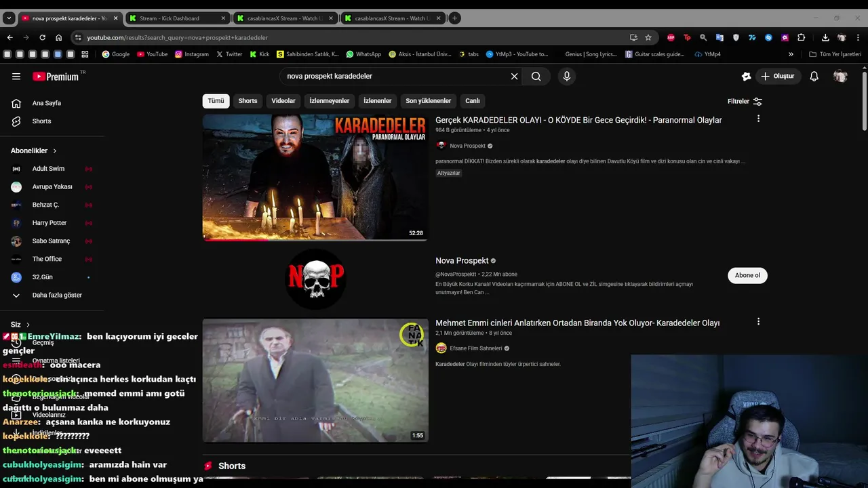Open the Extensions puzzle menu

(801, 37)
